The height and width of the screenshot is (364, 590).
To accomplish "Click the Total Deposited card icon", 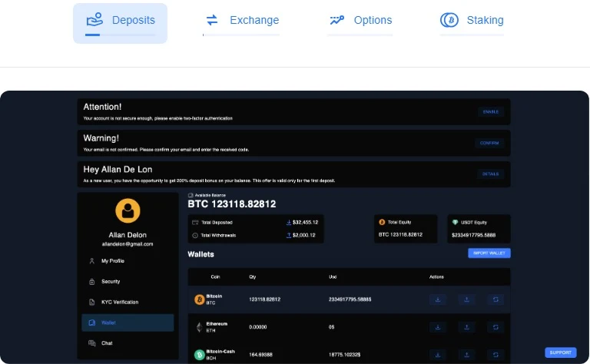I will [195, 222].
